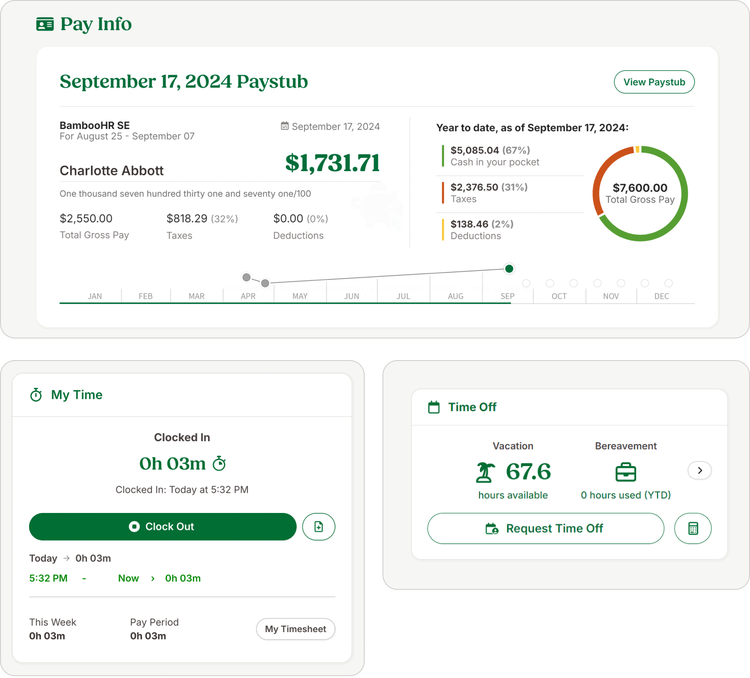Screen dimensions: 750x678
Task: Show next time off categories arrow
Action: coord(699,470)
